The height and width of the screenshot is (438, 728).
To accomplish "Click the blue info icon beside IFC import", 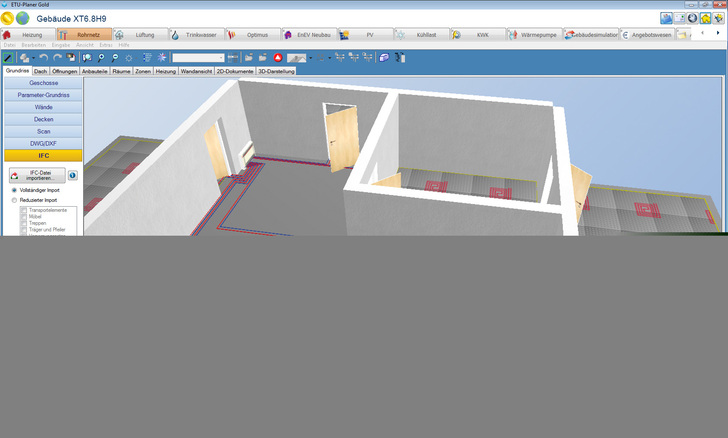I will [72, 175].
